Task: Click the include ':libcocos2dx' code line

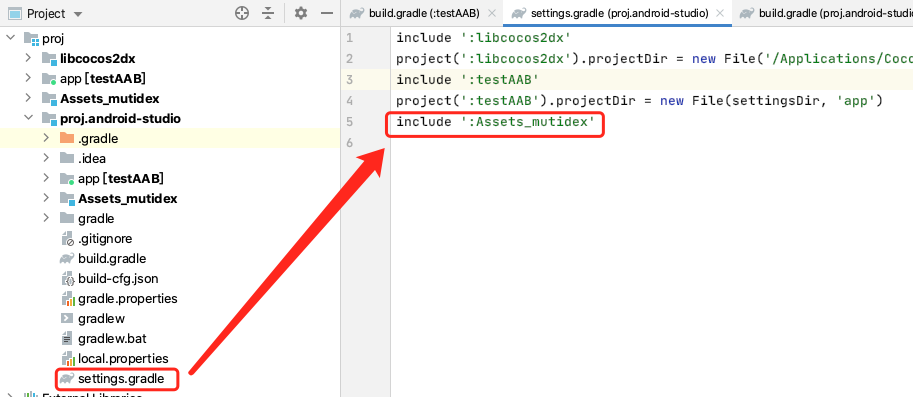Action: tap(483, 38)
